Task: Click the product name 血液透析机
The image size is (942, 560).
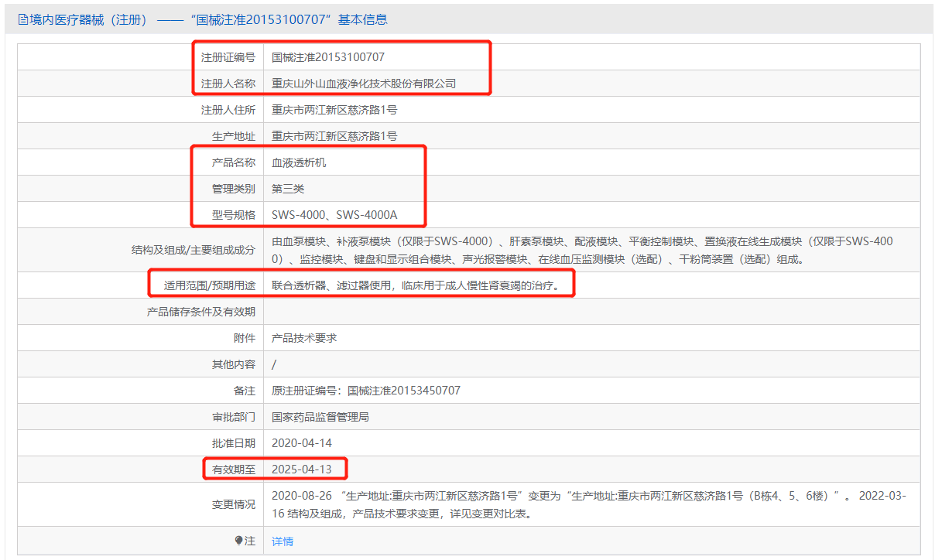Action: (299, 162)
